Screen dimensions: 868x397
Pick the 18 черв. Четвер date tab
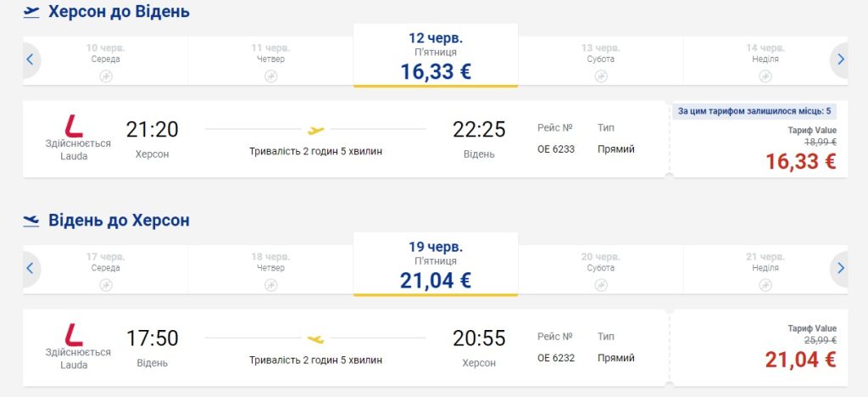[270, 268]
